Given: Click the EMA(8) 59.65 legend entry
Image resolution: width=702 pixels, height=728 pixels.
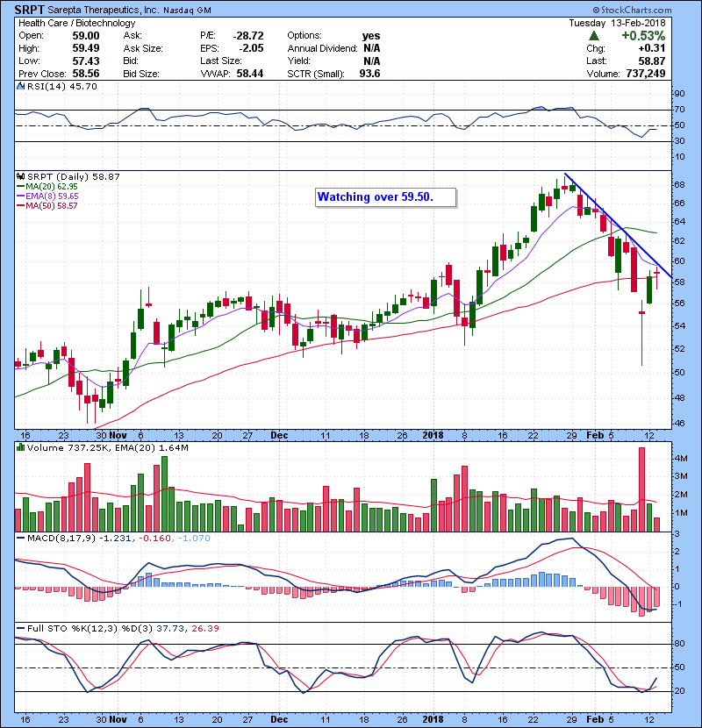Looking at the screenshot, I should click(x=47, y=196).
